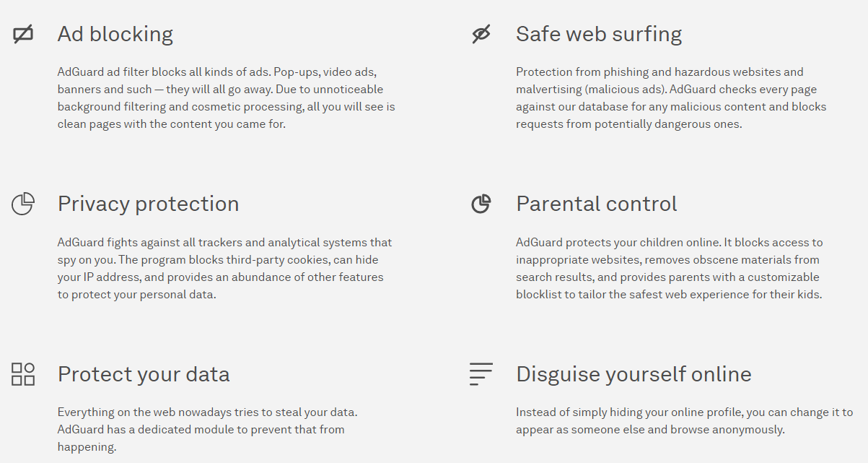Click the Protect your data heading
The width and height of the screenshot is (868, 463).
pyautogui.click(x=144, y=374)
